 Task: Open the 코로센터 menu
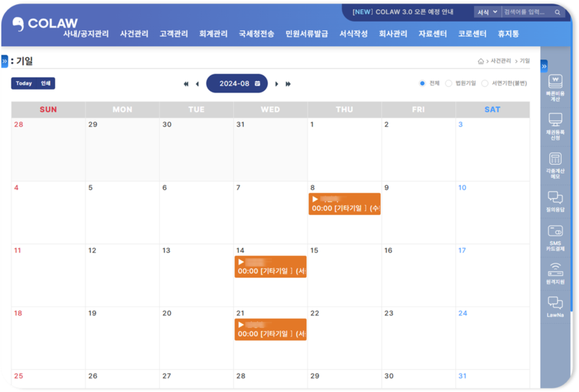tap(472, 34)
